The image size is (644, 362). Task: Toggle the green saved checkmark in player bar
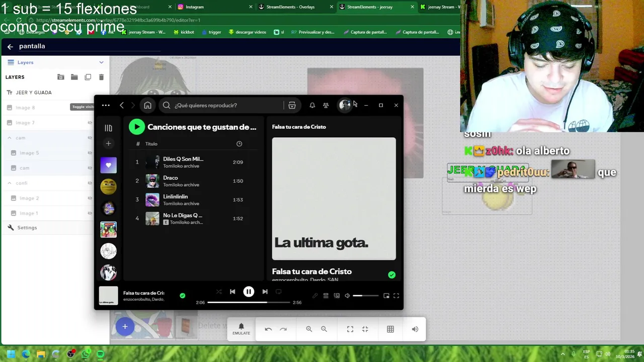(x=182, y=296)
